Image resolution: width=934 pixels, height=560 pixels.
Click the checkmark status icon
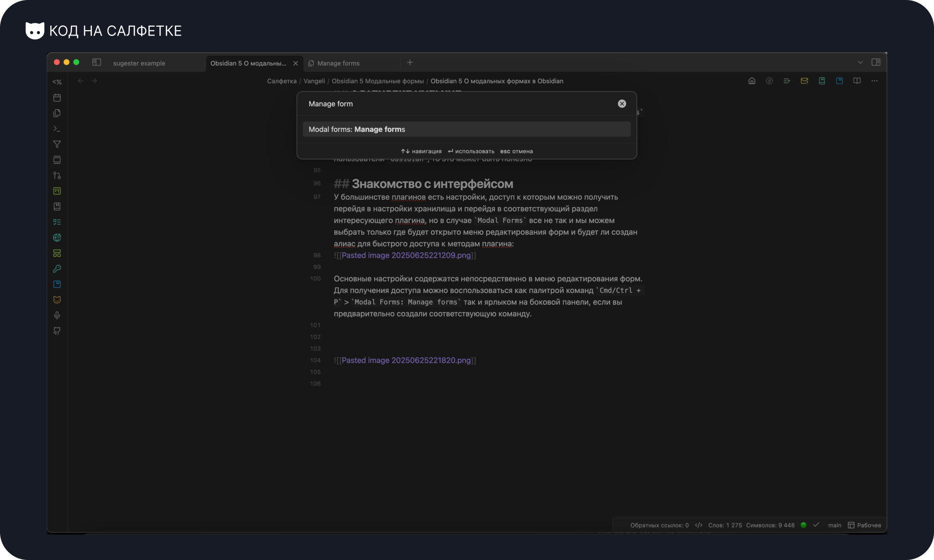[816, 525]
